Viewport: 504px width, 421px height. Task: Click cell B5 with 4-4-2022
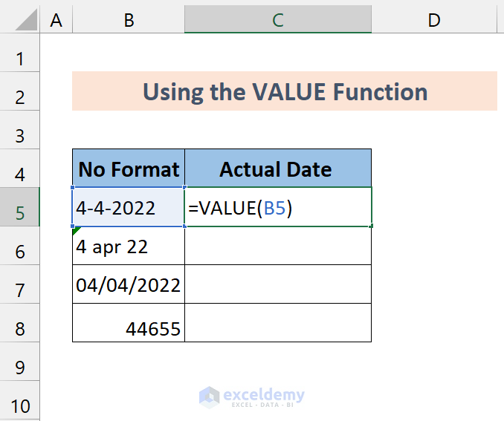[x=129, y=207]
